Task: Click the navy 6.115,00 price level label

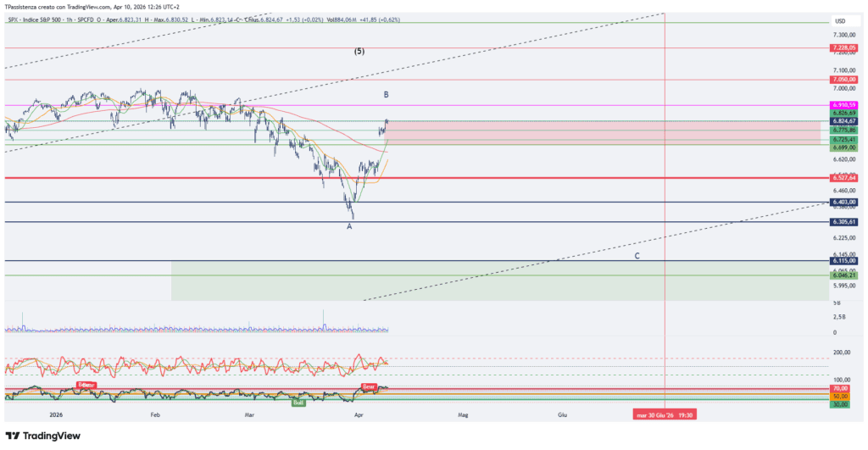Action: point(844,261)
